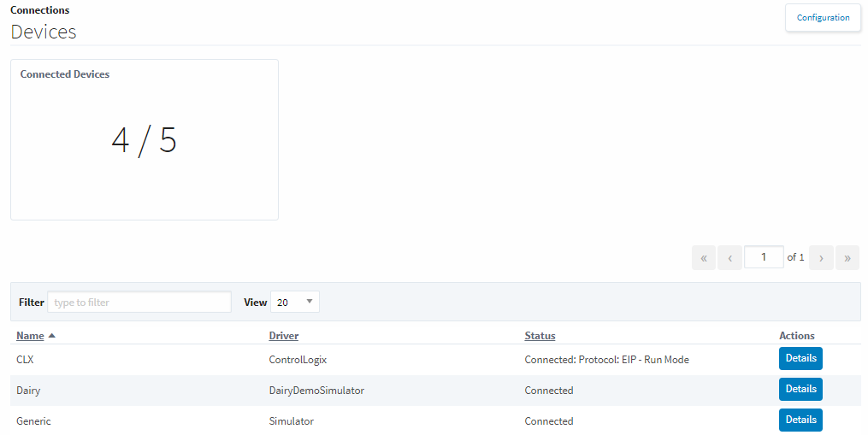Click the Generic row Connected status

[548, 421]
